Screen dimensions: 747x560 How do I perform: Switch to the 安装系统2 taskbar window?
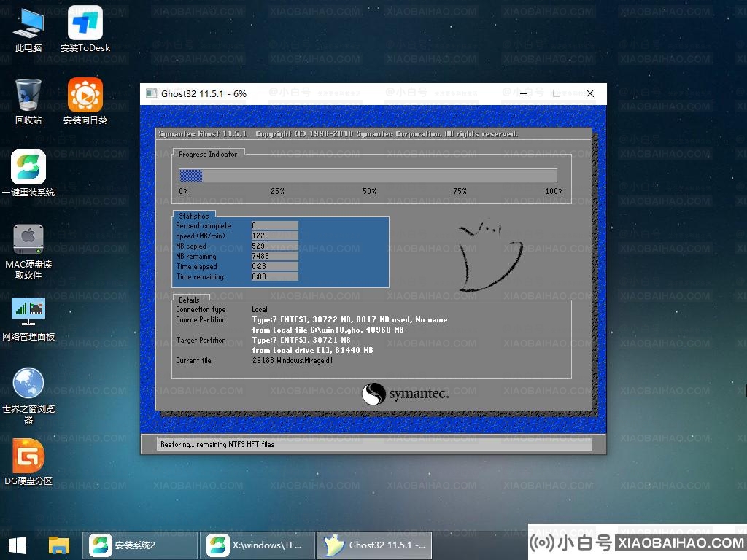[x=140, y=545]
